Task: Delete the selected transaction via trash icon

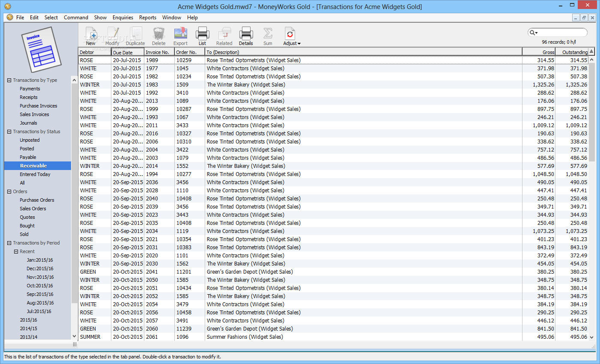Action: point(158,36)
